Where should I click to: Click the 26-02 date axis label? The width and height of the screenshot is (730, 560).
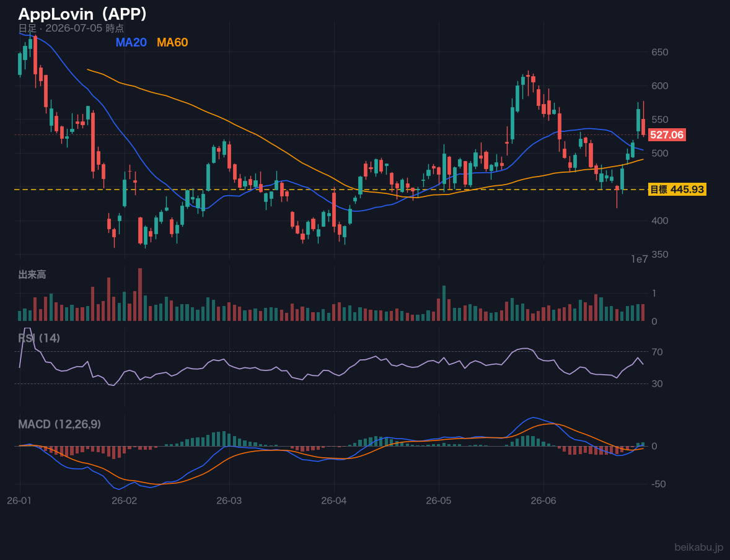(125, 501)
